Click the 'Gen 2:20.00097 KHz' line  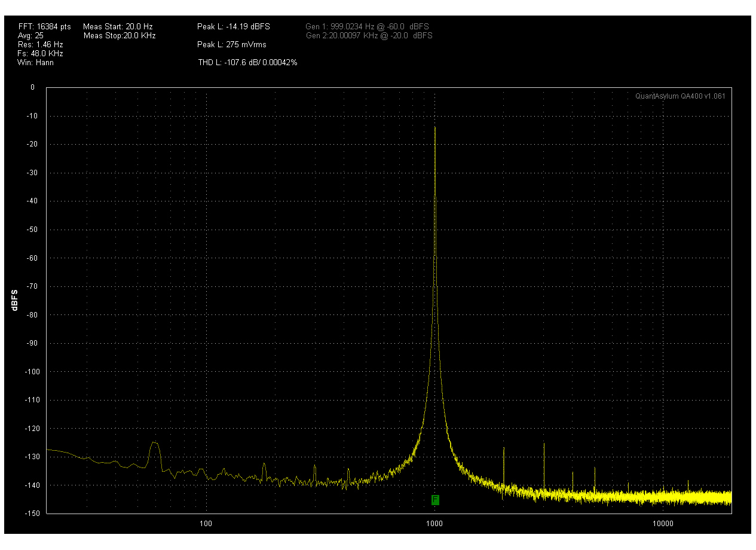click(369, 36)
